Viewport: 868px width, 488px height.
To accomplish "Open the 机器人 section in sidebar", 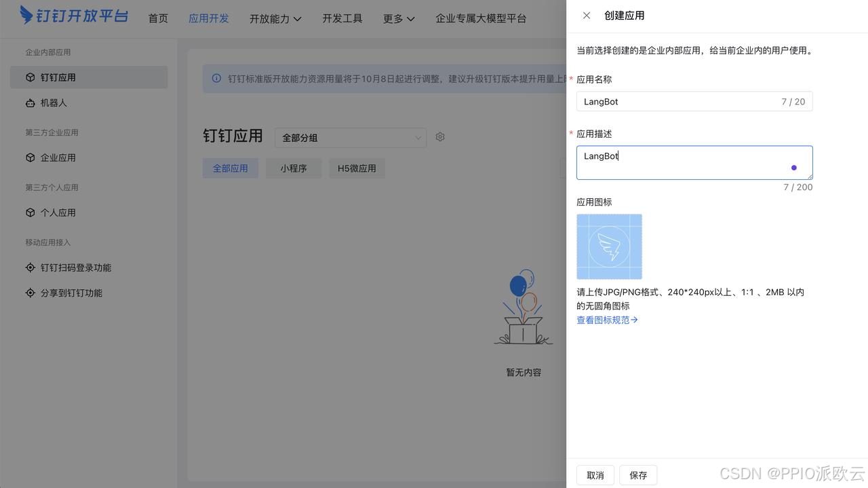I will (54, 102).
